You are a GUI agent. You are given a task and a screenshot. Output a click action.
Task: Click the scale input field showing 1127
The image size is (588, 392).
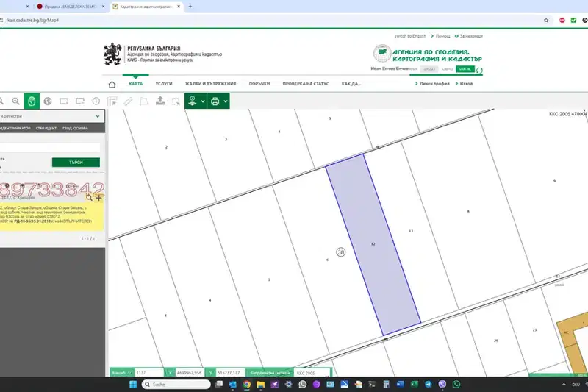coord(149,373)
